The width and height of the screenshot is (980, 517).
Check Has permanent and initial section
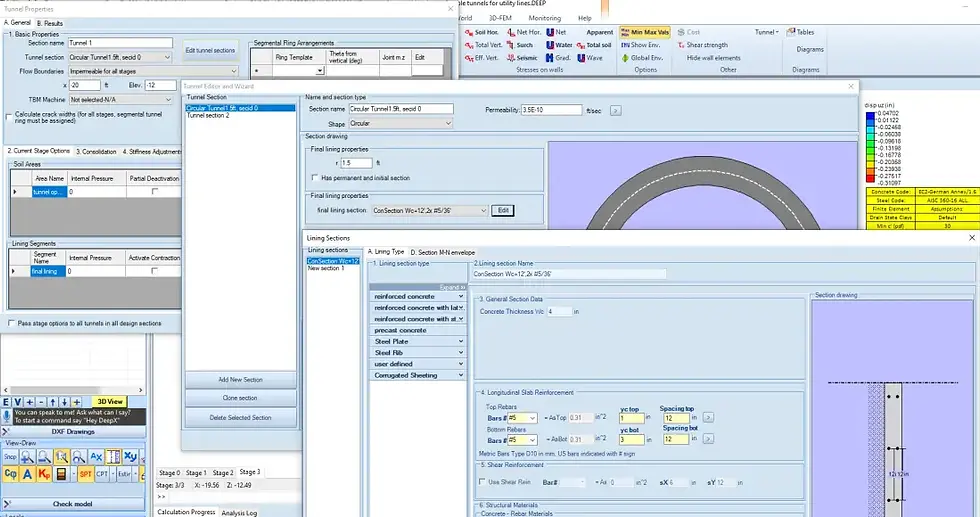coord(314,178)
